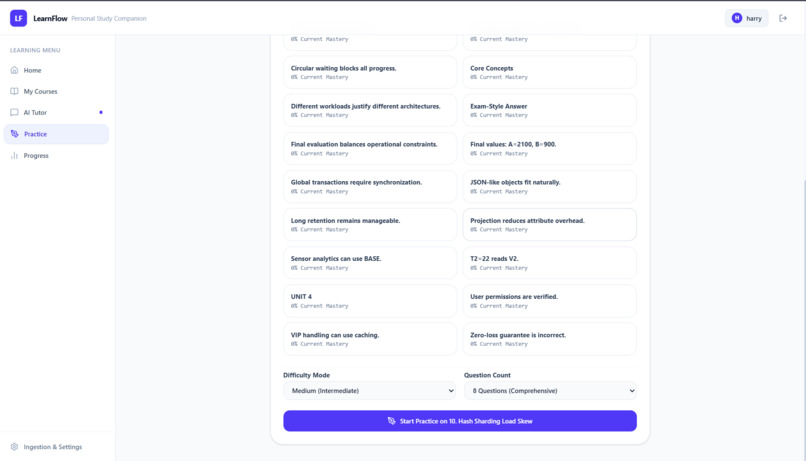Click the Difficulty Mode label
The image size is (806, 461).
(306, 375)
